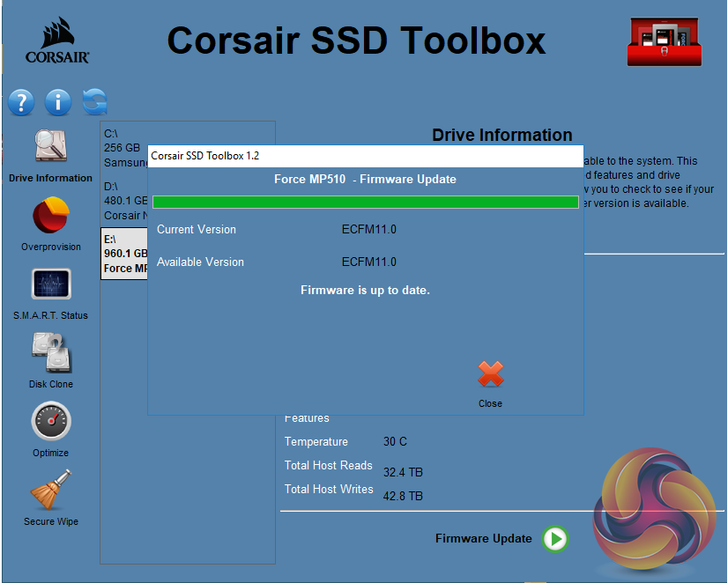This screenshot has height=583, width=728.
Task: Click the Firmware Update label text
Action: (x=484, y=538)
